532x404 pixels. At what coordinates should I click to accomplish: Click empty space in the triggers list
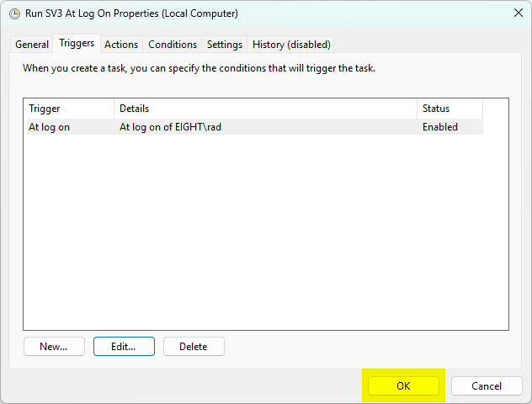[265, 236]
